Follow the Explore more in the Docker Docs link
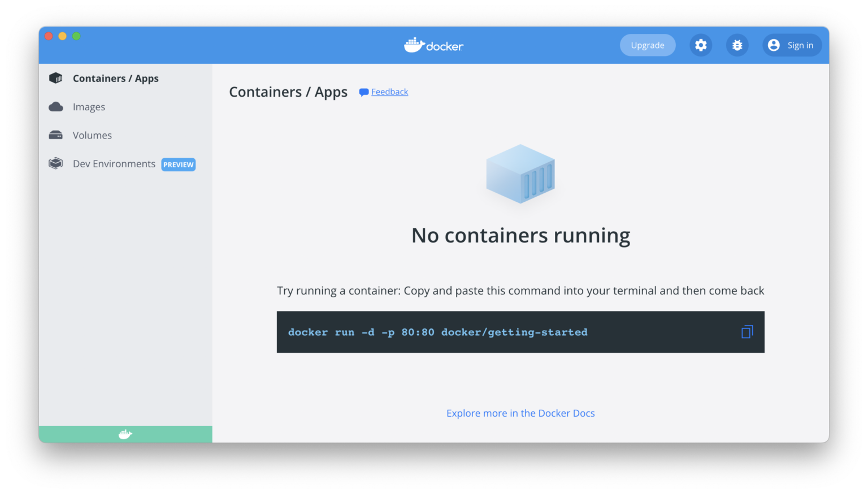Screen dimensions: 868x494 520,413
